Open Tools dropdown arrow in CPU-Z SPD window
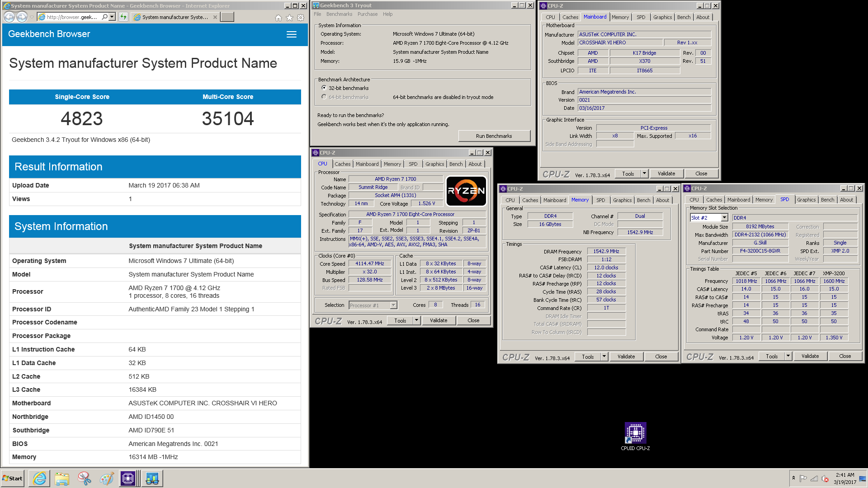Viewport: 868px width, 488px height. pyautogui.click(x=788, y=356)
